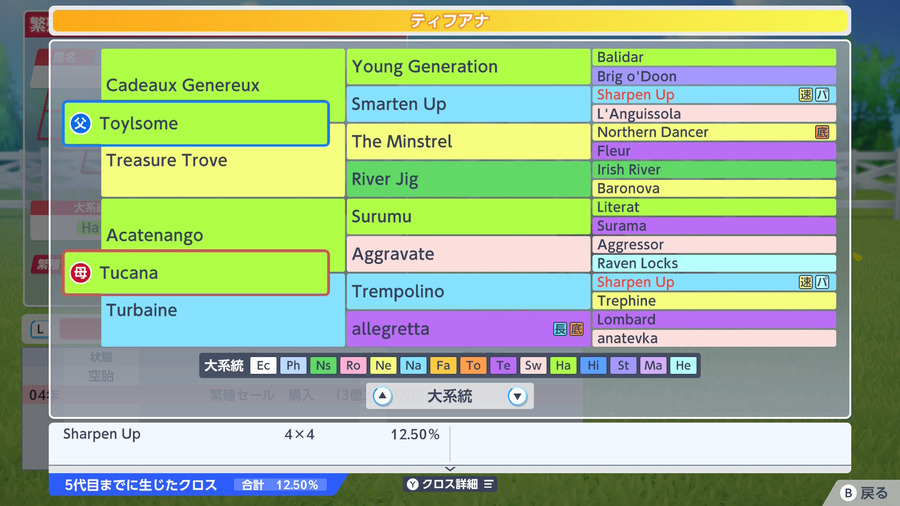Click the blue sire icon beside Toylsome

click(80, 123)
